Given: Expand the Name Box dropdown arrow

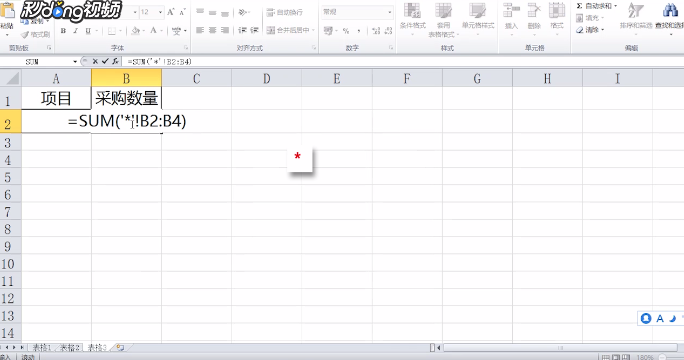Looking at the screenshot, I should [x=75, y=62].
